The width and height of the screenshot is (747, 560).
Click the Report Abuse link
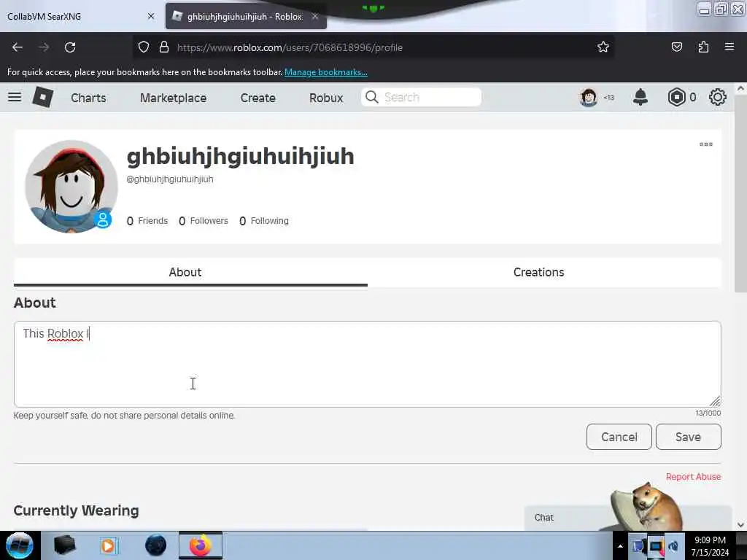(x=693, y=477)
